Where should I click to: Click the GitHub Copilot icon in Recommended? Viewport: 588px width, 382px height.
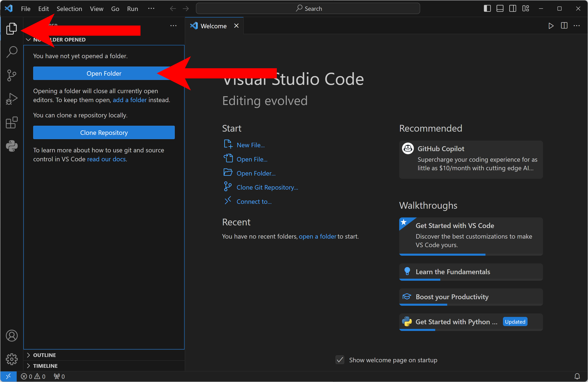[408, 148]
